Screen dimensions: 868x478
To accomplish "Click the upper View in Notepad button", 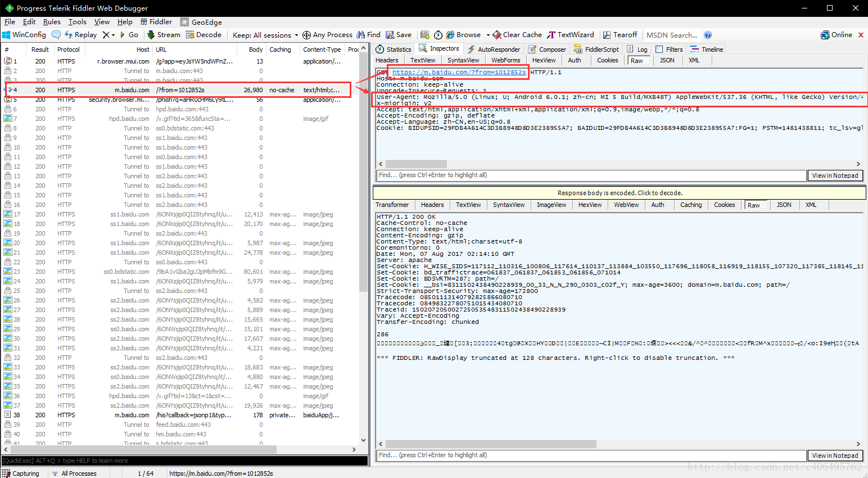I will [835, 175].
